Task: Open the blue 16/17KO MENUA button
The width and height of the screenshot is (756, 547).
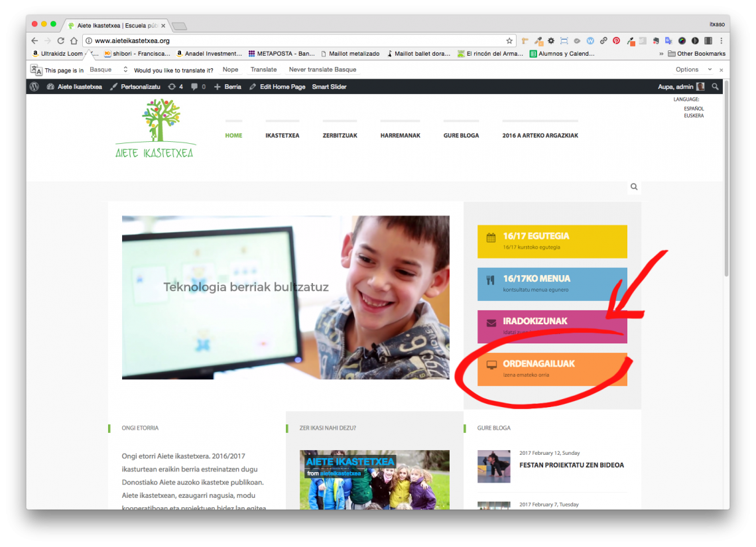Action: point(552,284)
